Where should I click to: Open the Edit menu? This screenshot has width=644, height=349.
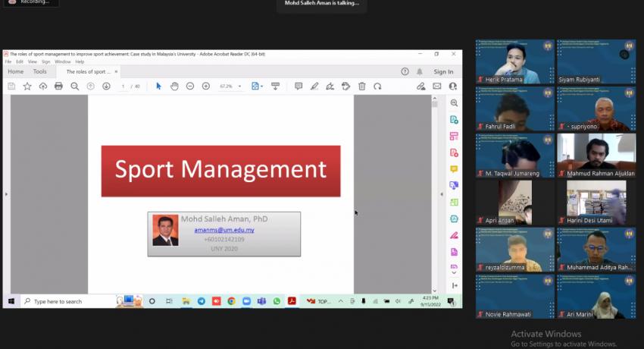point(20,61)
